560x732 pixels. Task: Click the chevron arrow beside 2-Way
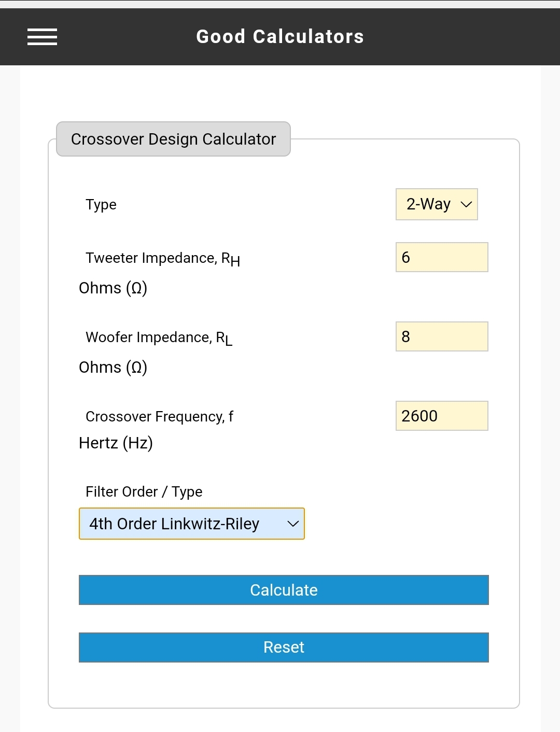point(466,204)
